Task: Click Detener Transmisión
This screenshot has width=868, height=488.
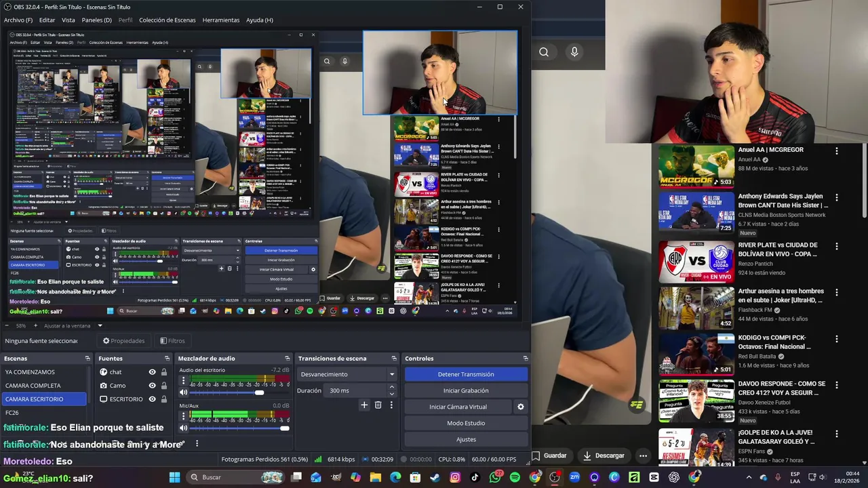Action: 466,374
